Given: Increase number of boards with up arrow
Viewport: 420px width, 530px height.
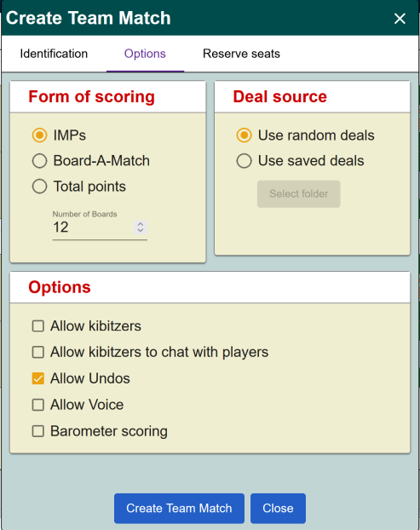Looking at the screenshot, I should (x=141, y=224).
